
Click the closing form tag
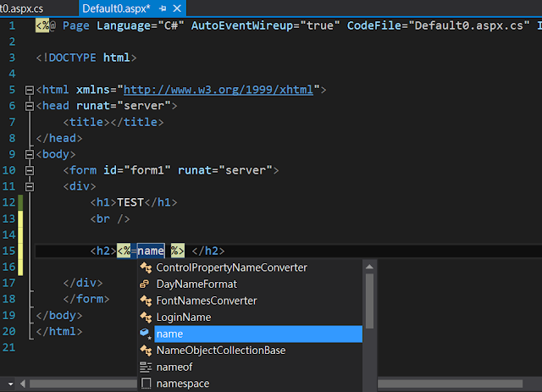[86, 299]
